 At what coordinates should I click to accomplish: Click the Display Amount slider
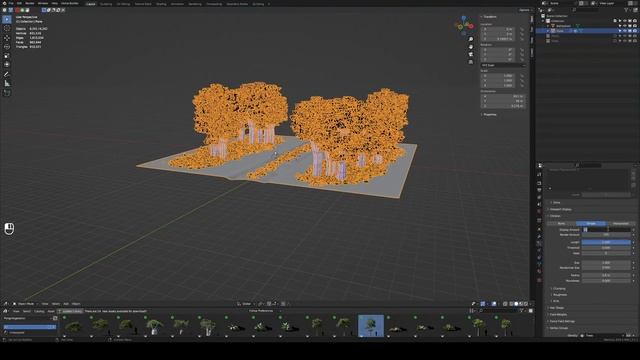tap(606, 230)
